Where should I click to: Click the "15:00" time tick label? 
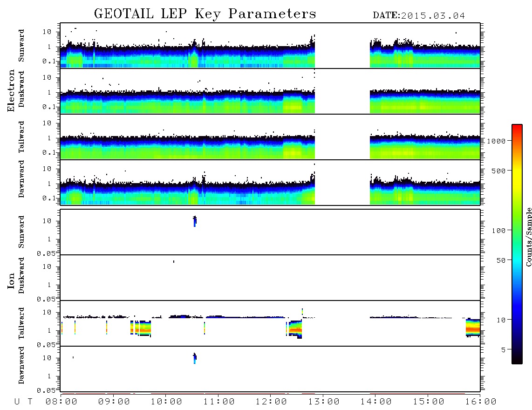(x=429, y=402)
